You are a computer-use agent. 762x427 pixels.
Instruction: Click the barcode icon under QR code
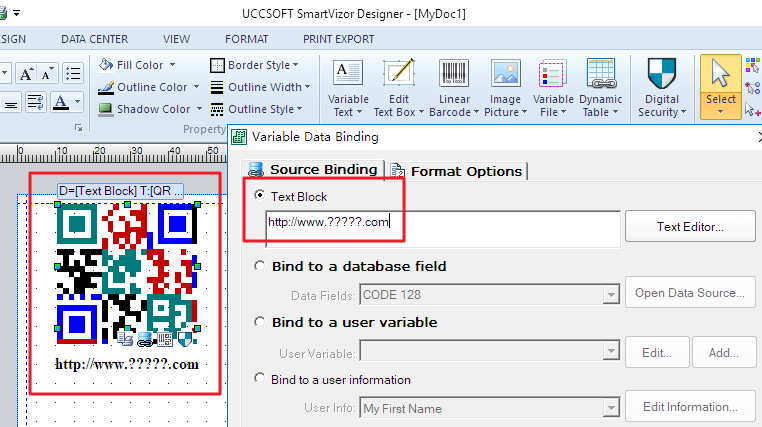click(x=164, y=339)
